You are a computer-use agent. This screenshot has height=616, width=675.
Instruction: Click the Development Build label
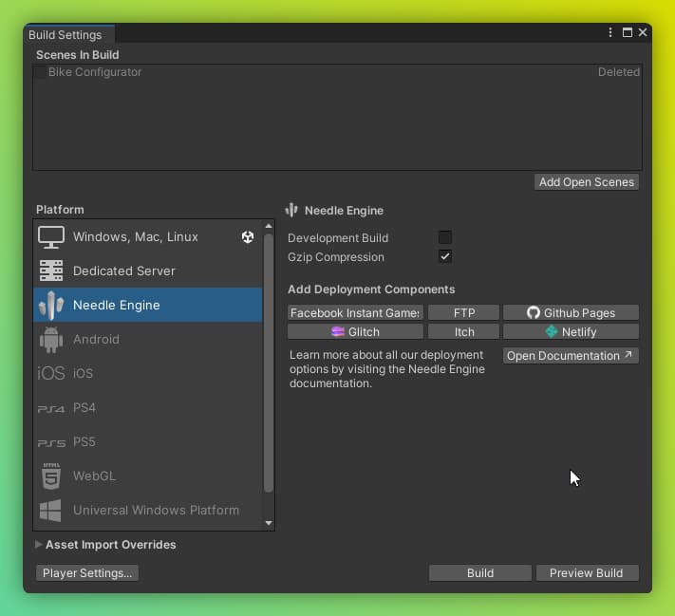click(x=338, y=238)
